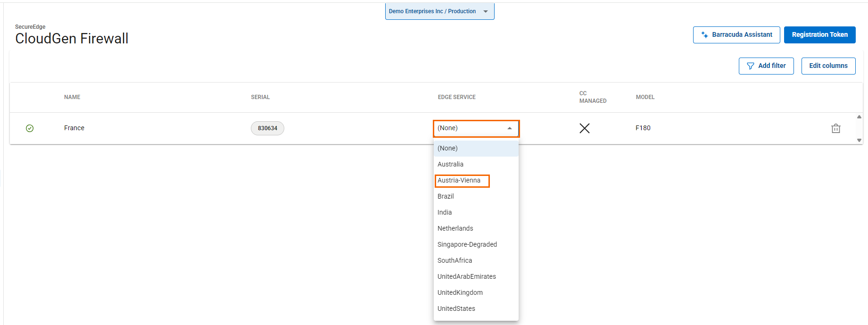Viewport: 868px width, 325px height.
Task: Click the funnel icon in Add filter
Action: click(x=750, y=66)
